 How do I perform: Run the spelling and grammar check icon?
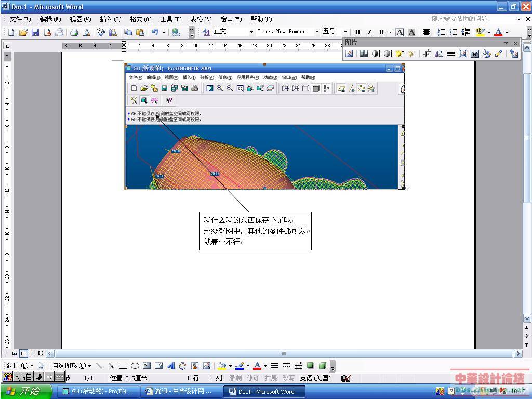101,32
